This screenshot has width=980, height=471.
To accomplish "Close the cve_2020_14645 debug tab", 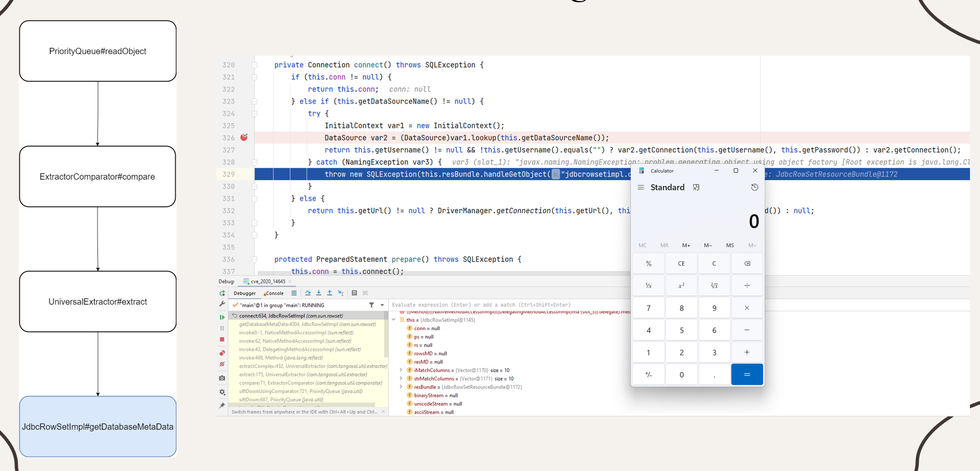I will 290,281.
